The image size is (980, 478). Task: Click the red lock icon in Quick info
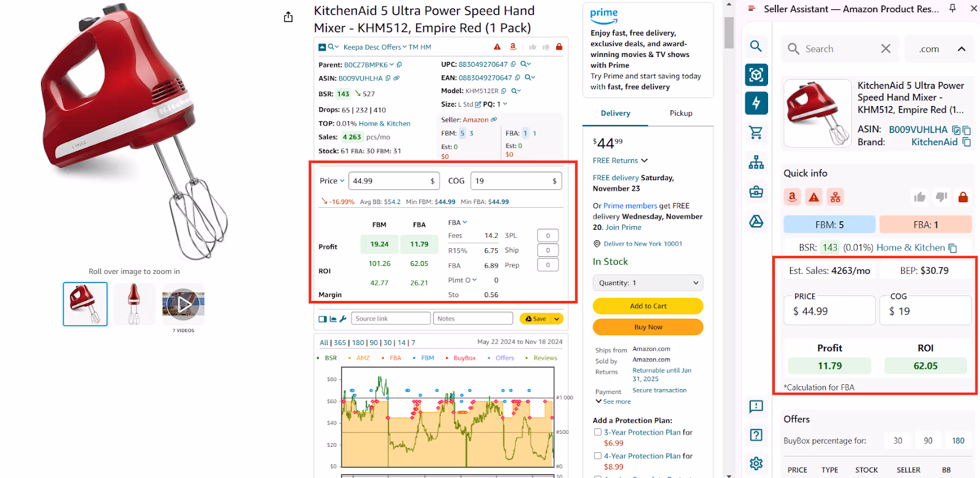[963, 197]
